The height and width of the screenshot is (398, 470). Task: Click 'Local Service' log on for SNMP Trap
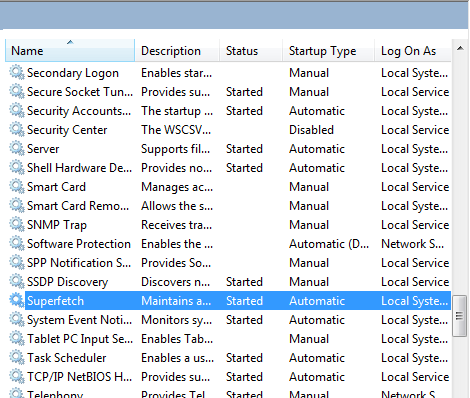(x=415, y=225)
